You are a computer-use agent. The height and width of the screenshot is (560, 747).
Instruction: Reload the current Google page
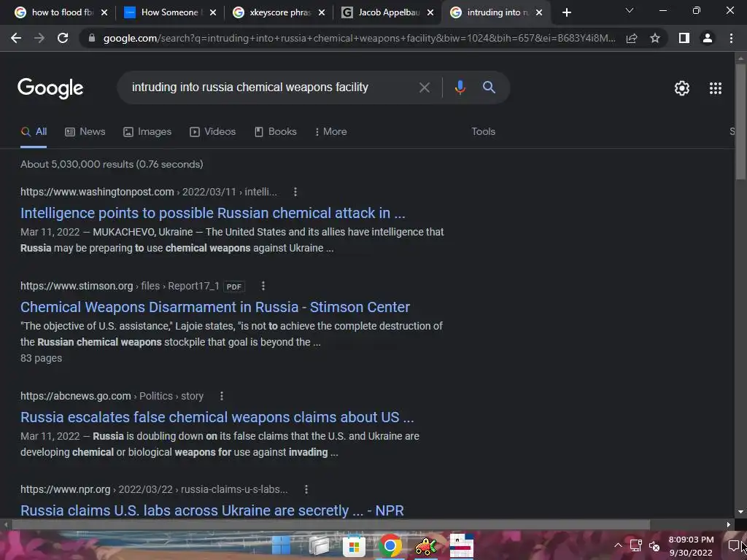click(63, 38)
